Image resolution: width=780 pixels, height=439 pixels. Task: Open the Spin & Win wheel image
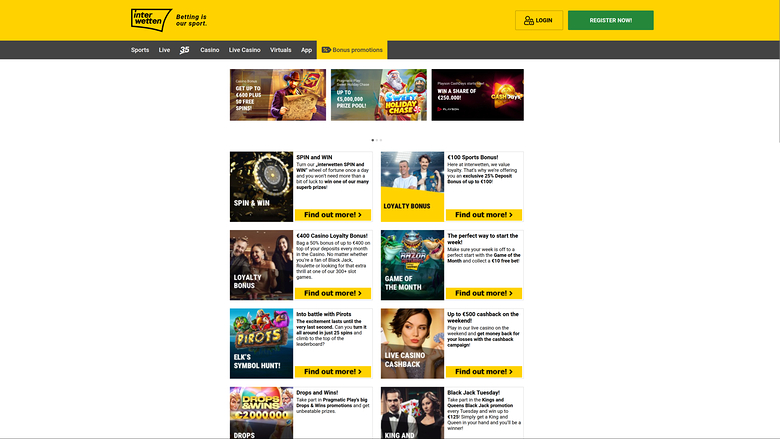(x=261, y=186)
